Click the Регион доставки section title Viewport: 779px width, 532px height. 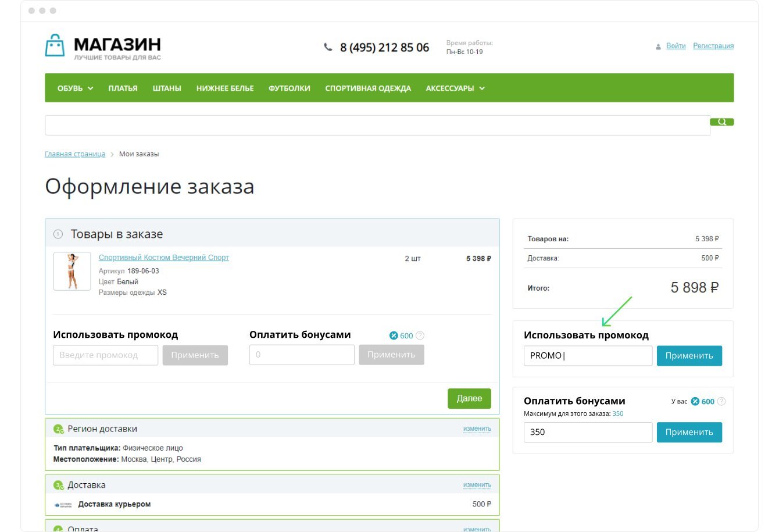[102, 429]
